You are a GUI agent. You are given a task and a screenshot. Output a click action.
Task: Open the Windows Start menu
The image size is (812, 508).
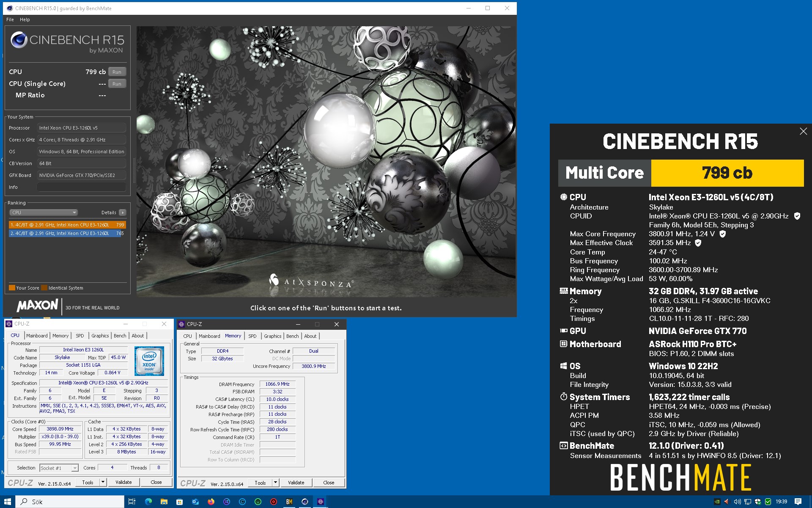[8, 502]
